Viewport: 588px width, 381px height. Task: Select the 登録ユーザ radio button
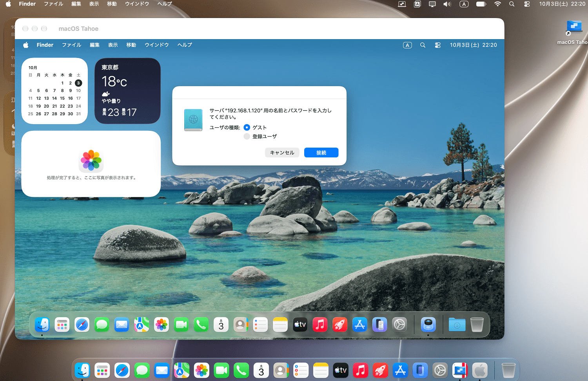(247, 136)
